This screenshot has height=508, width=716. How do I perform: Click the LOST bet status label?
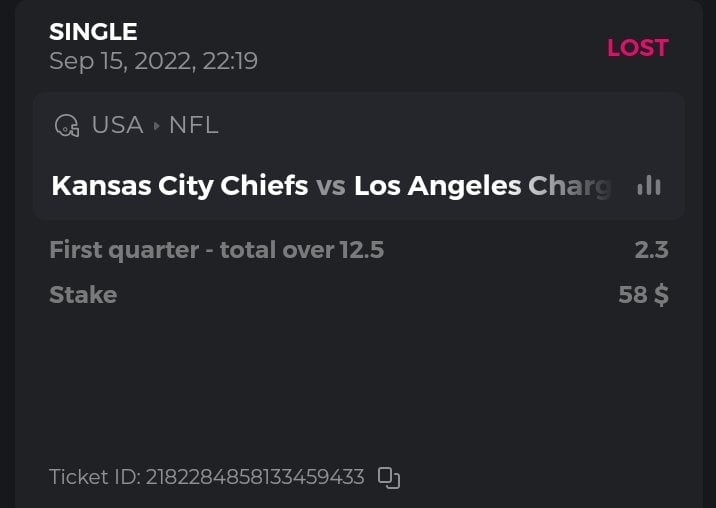click(x=637, y=48)
